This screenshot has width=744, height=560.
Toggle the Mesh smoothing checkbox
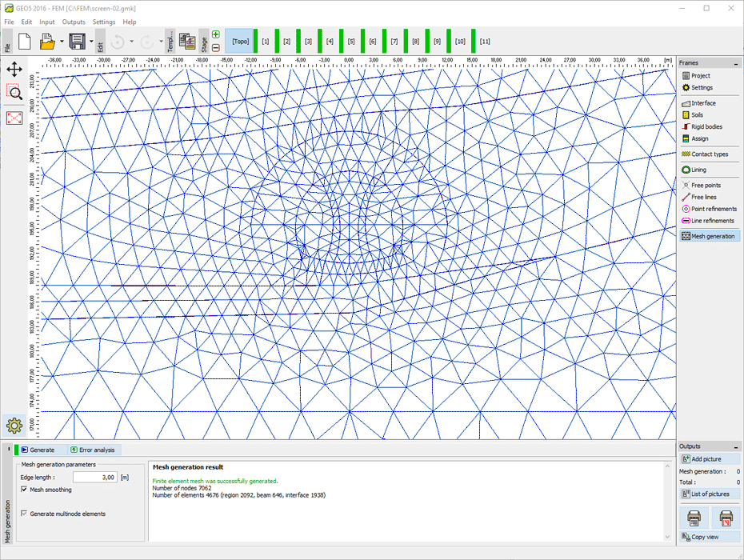click(25, 490)
